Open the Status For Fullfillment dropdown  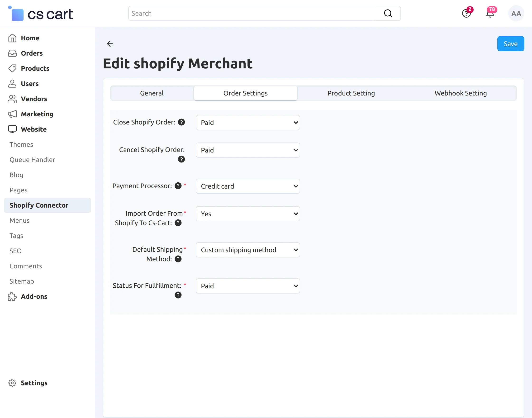tap(248, 286)
